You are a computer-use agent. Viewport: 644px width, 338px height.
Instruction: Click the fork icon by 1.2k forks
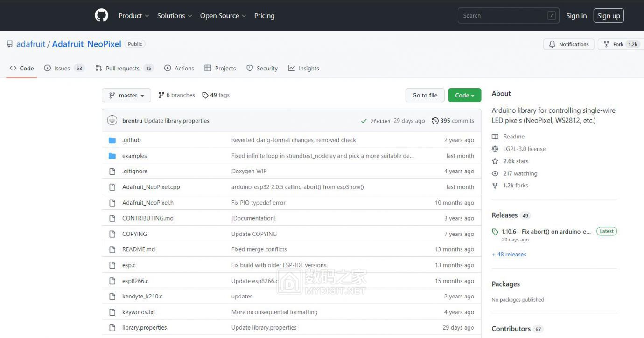tap(495, 186)
